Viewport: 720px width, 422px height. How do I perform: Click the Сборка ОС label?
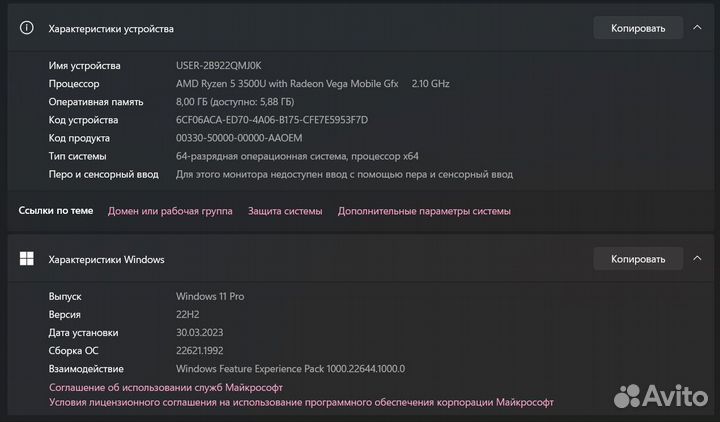(73, 351)
